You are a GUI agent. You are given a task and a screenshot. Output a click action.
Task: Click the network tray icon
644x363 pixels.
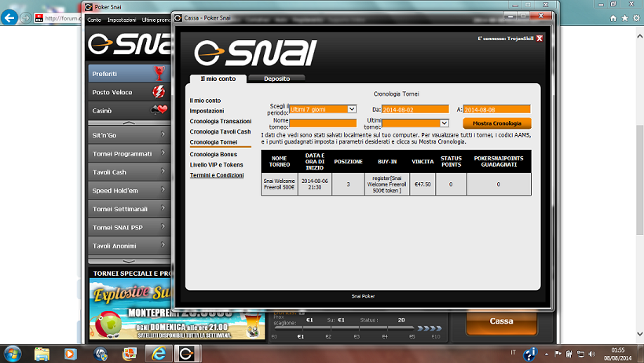(580, 354)
